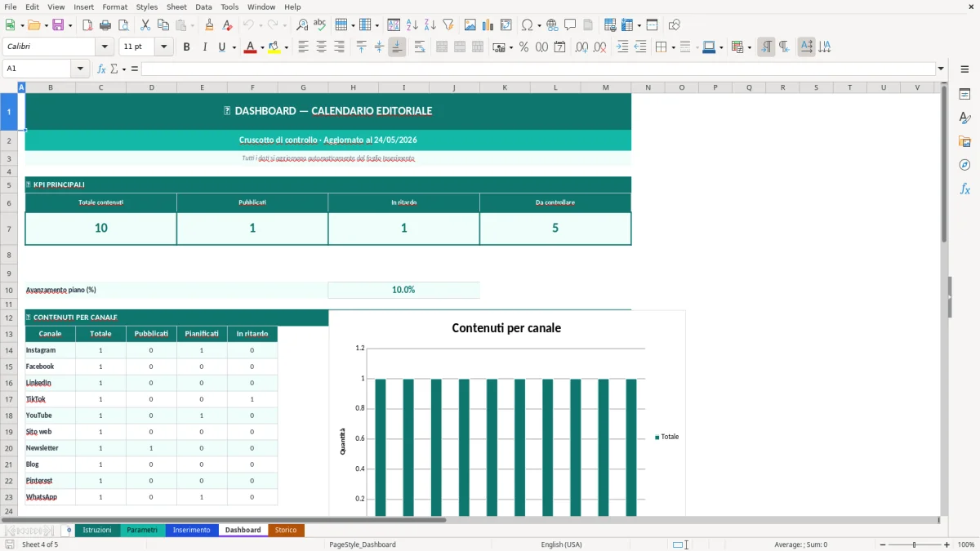Screen dimensions: 980x551
Task: Switch to Inserimento sheet tab
Action: pyautogui.click(x=192, y=530)
